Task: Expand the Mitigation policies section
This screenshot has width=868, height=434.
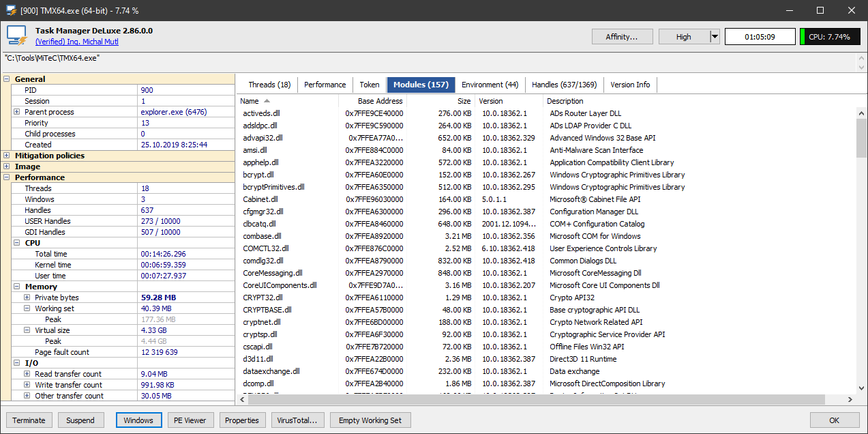Action: pyautogui.click(x=8, y=156)
